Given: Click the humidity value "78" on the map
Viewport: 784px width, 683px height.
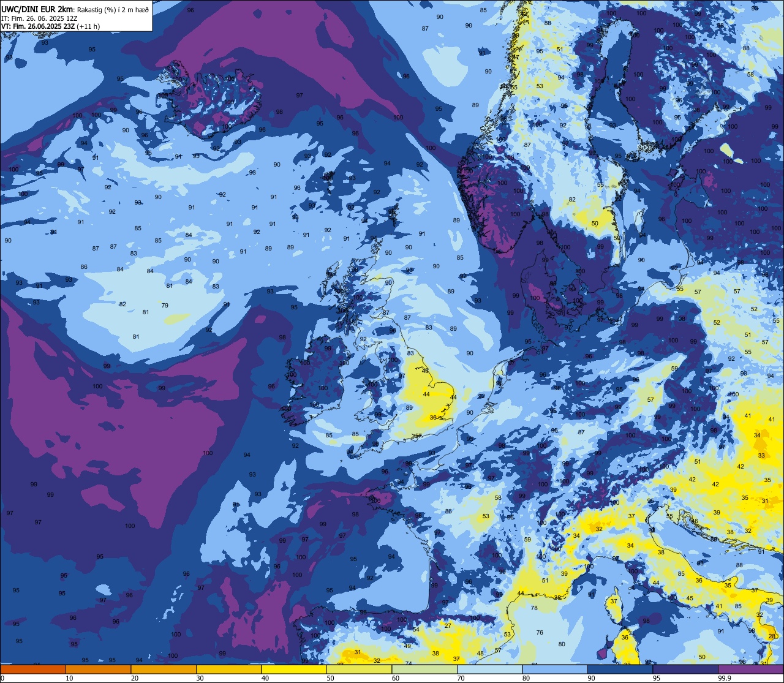Looking at the screenshot, I should 534,608.
